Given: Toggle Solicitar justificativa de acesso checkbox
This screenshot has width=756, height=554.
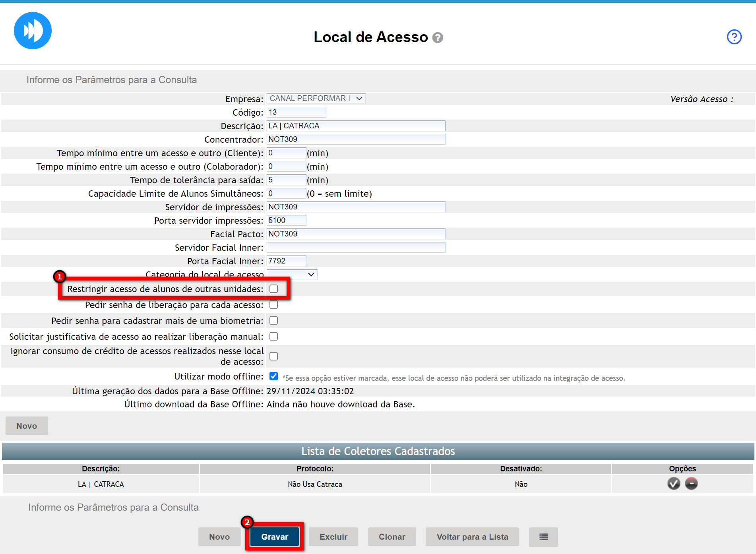Looking at the screenshot, I should tap(273, 337).
